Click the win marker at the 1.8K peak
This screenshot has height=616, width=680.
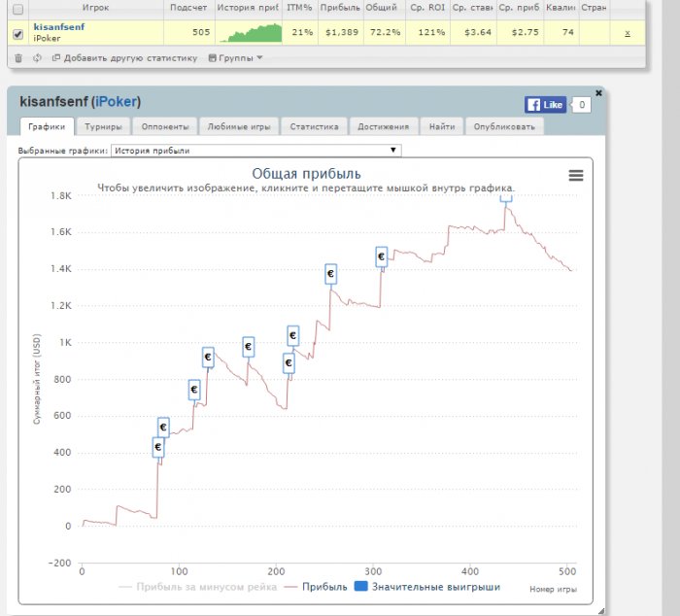(x=506, y=198)
